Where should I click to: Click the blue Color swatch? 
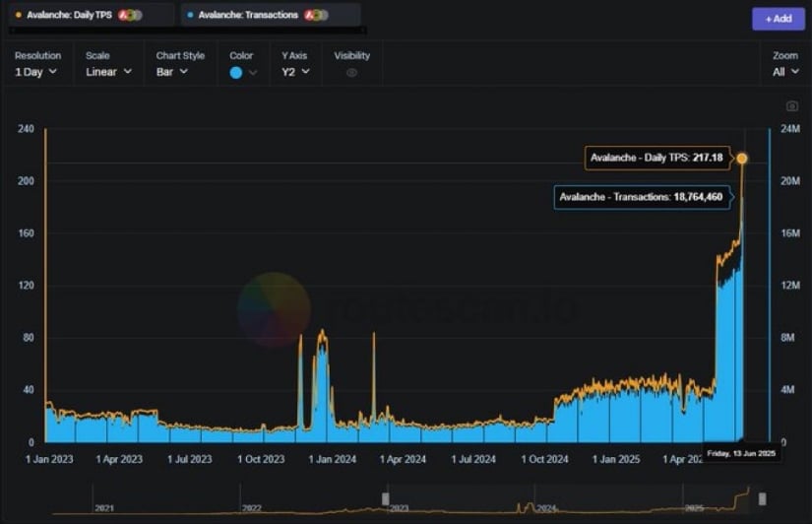tap(236, 73)
